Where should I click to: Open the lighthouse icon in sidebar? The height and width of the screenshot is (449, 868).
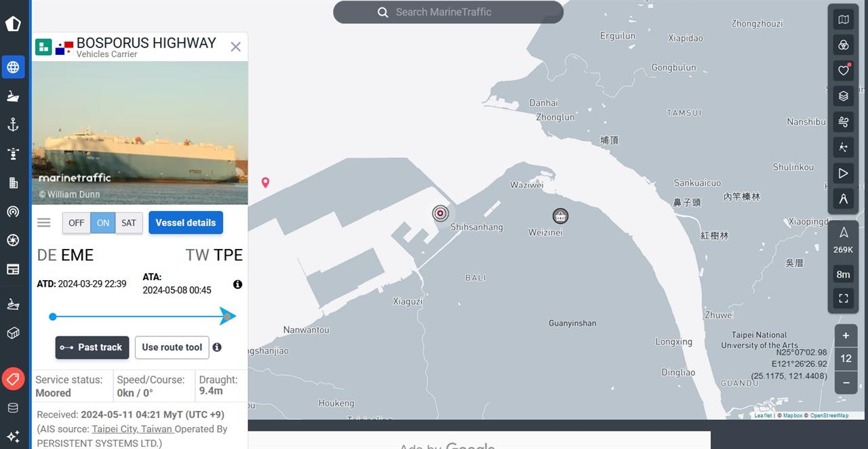point(13,154)
